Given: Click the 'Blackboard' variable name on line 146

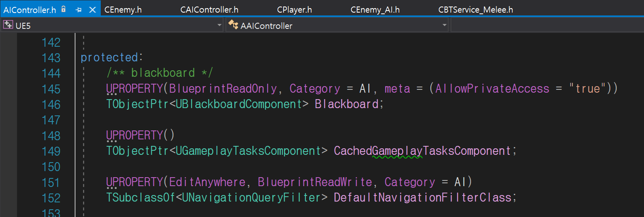Looking at the screenshot, I should coord(347,104).
